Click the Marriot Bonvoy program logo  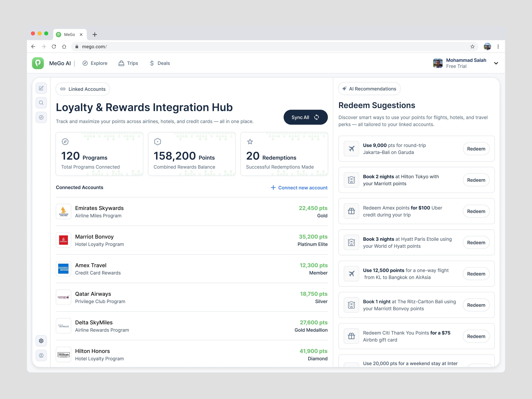[x=63, y=240]
